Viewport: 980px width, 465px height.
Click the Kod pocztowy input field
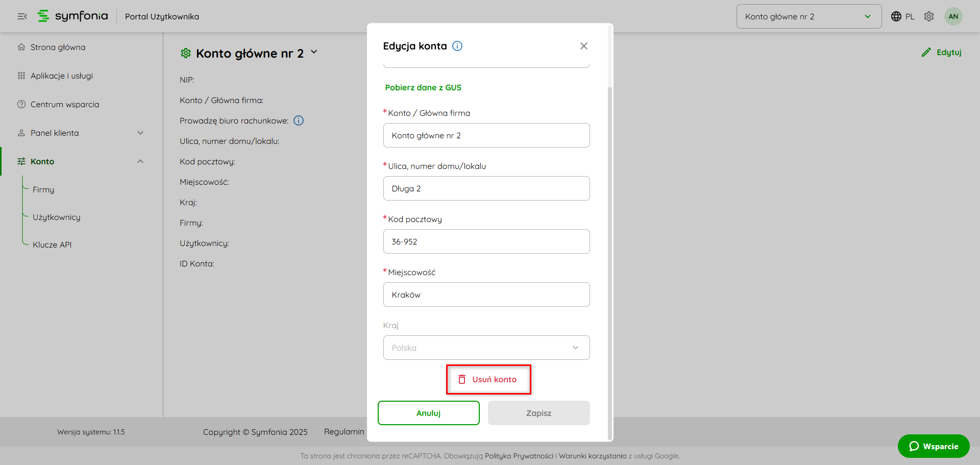tap(486, 241)
